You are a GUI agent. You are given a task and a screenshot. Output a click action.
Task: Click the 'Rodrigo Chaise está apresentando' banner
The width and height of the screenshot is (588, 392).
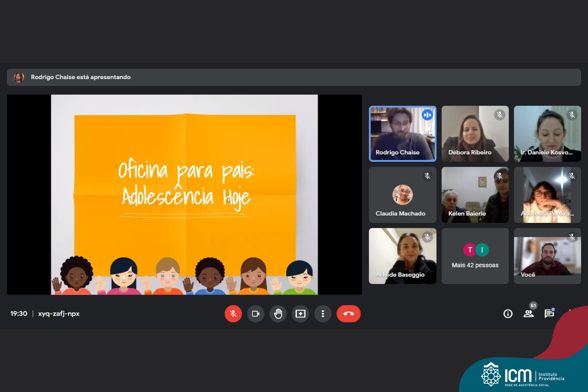[294, 77]
